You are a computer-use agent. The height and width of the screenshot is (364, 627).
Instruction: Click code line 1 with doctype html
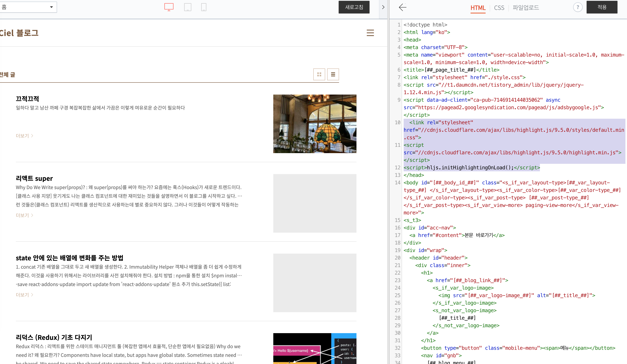(x=425, y=25)
